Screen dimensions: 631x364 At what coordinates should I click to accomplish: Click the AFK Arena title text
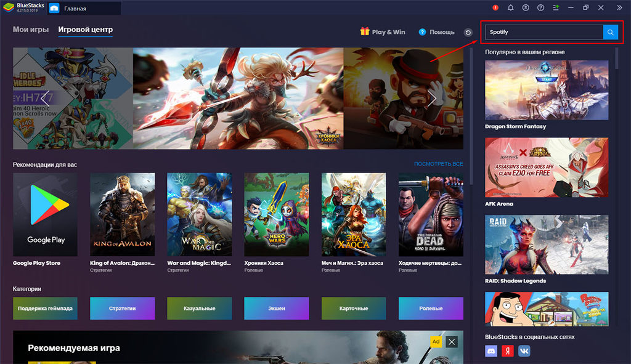coord(499,204)
